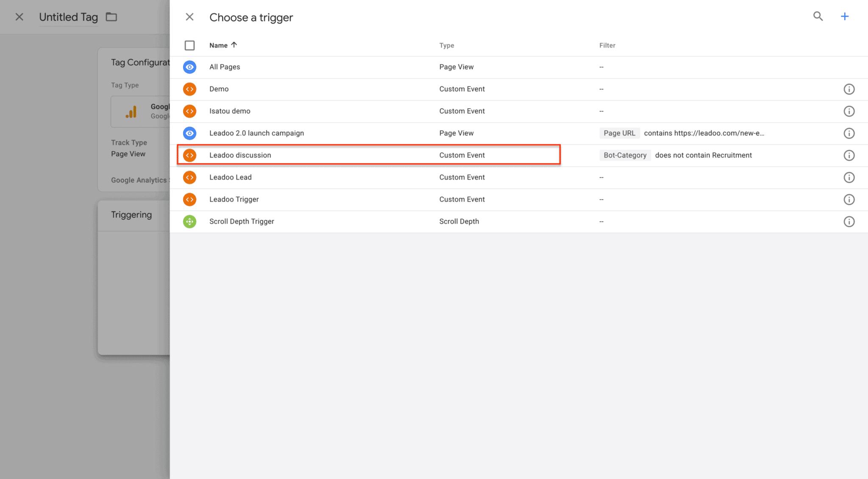Click the Custom Event icon for Leadoo Trigger
Viewport: 868px width, 479px height.
tap(189, 199)
